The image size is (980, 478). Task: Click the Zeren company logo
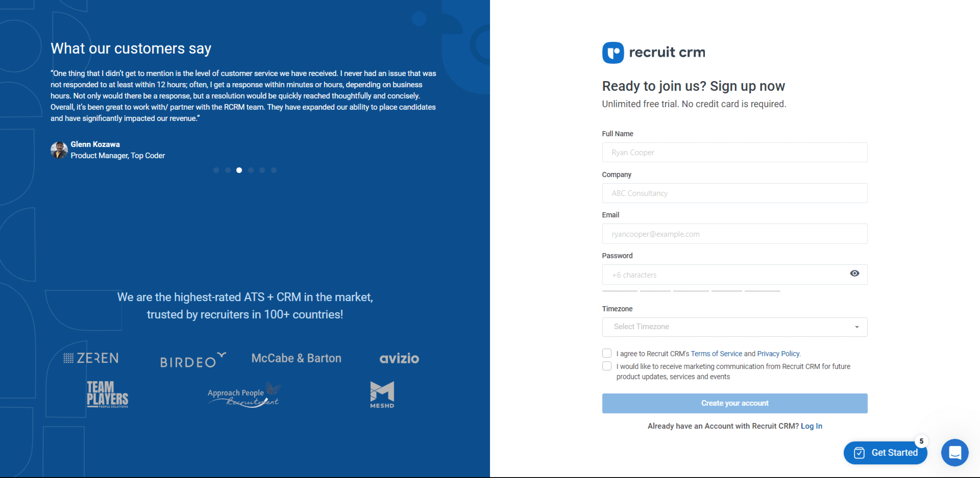coord(91,358)
